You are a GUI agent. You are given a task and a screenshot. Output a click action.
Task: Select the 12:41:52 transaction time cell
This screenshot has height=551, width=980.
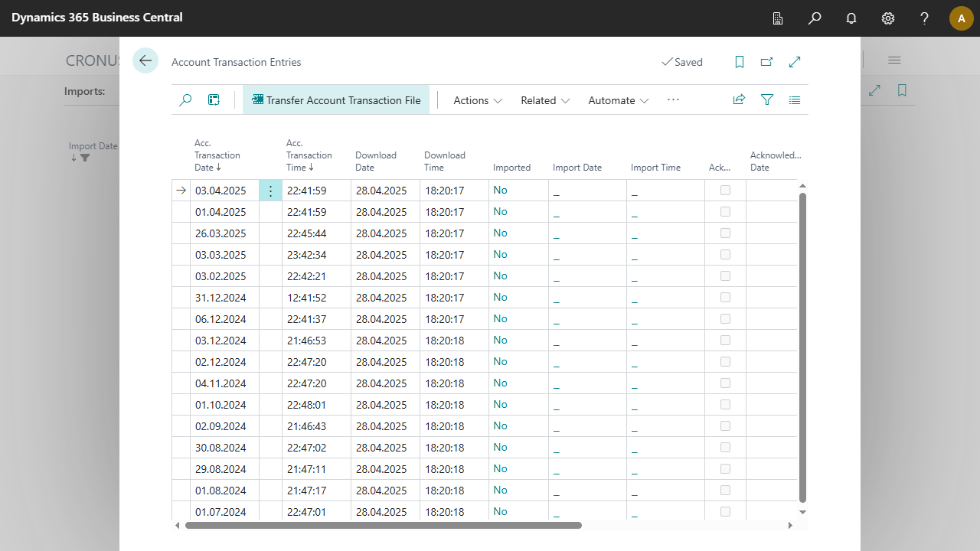316,298
